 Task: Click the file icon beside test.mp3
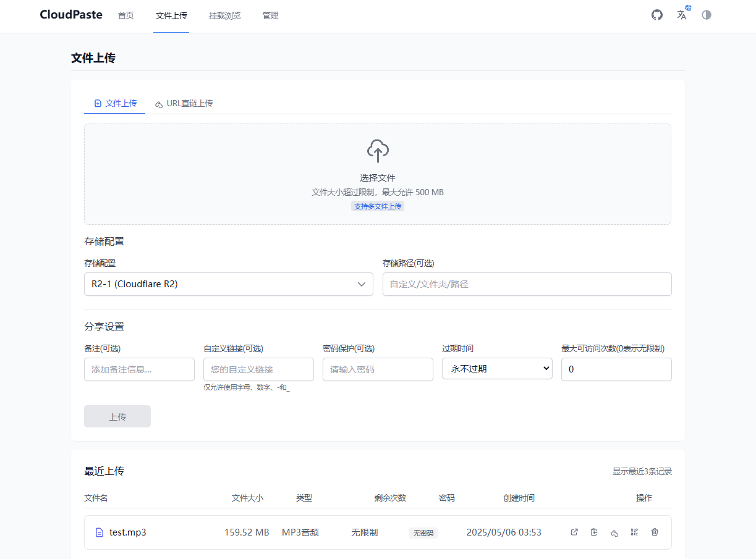[100, 532]
